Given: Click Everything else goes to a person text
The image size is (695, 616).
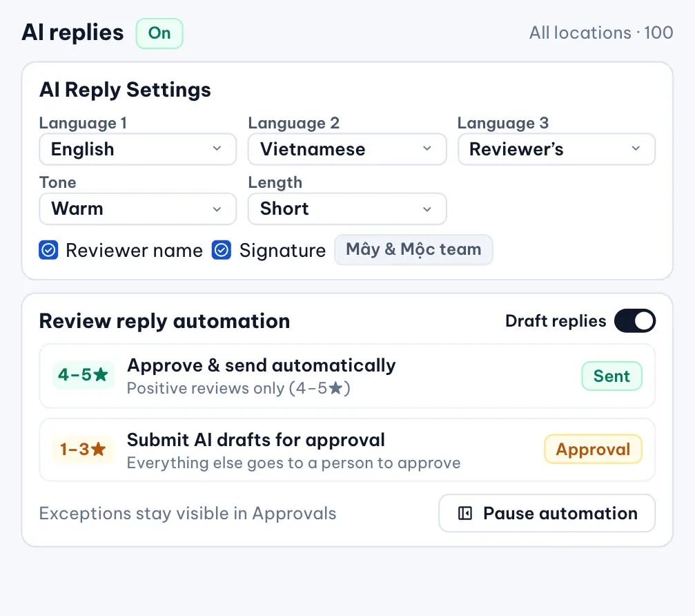Looking at the screenshot, I should pyautogui.click(x=293, y=463).
